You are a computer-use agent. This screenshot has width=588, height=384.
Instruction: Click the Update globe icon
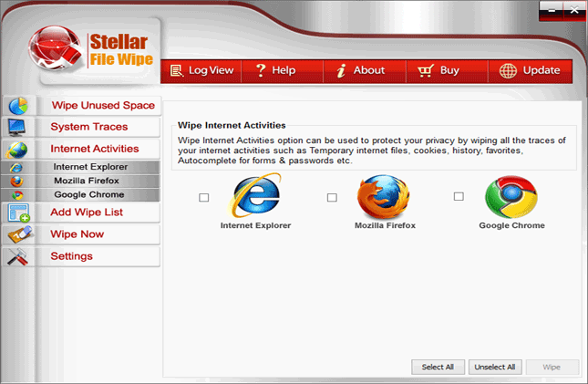pyautogui.click(x=508, y=70)
